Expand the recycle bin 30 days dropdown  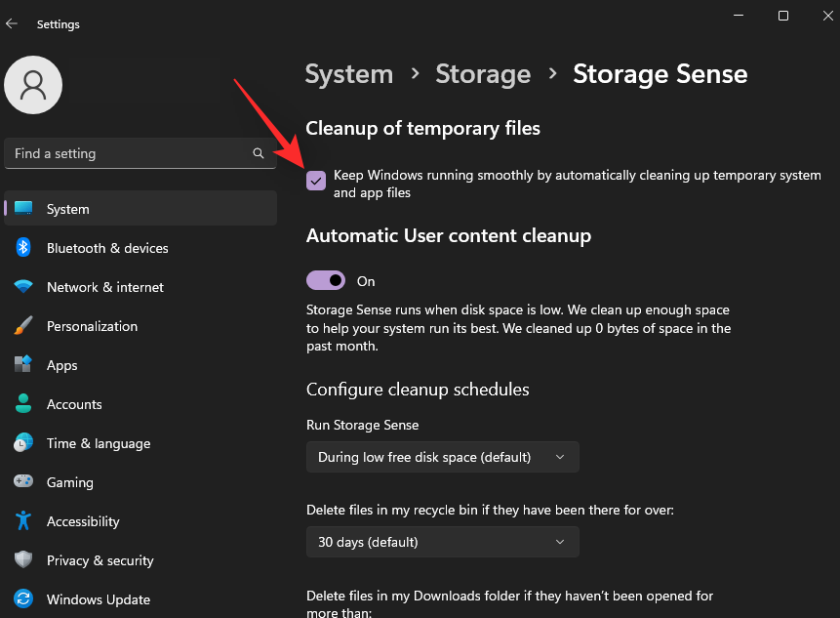click(x=443, y=542)
